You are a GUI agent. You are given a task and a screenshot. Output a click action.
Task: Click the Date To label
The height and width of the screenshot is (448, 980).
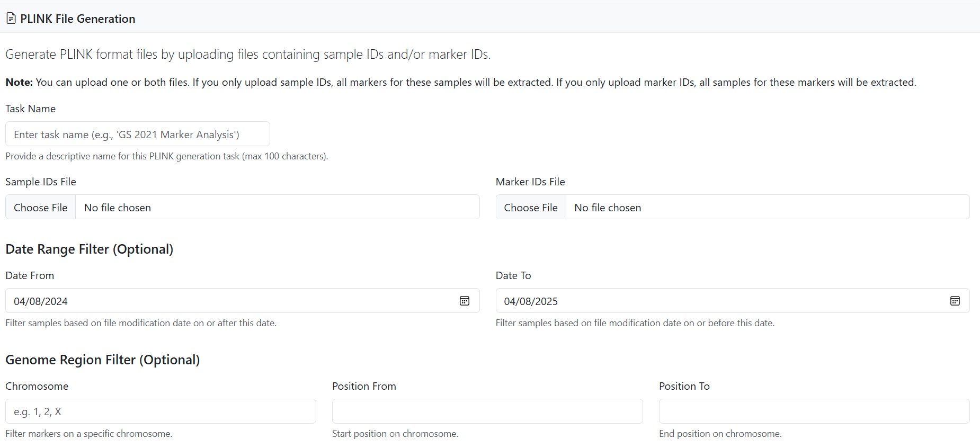513,275
